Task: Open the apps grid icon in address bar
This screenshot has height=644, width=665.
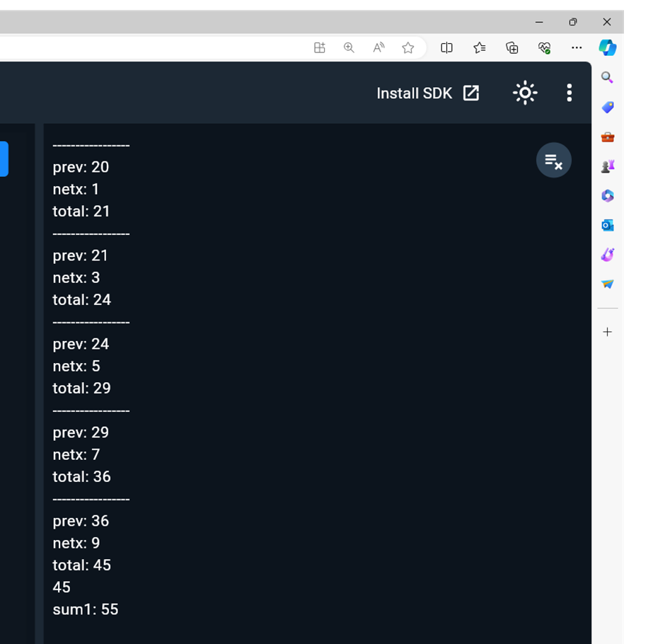Action: (319, 47)
